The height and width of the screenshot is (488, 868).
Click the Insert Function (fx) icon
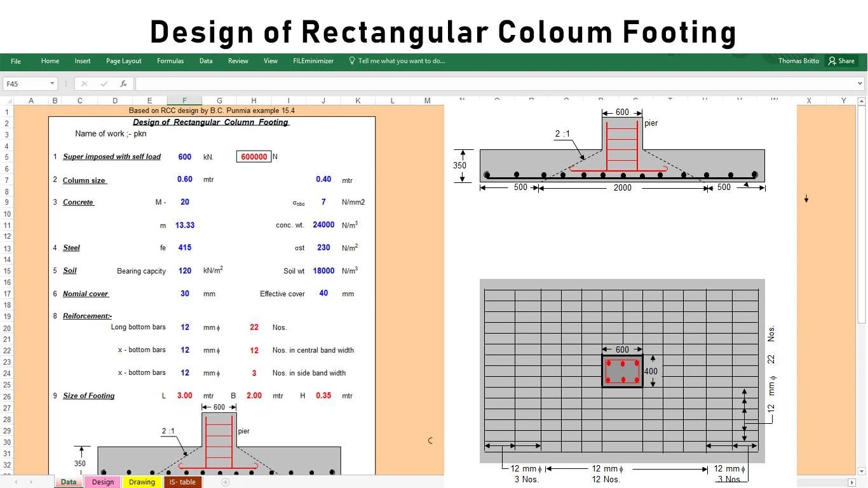(124, 83)
